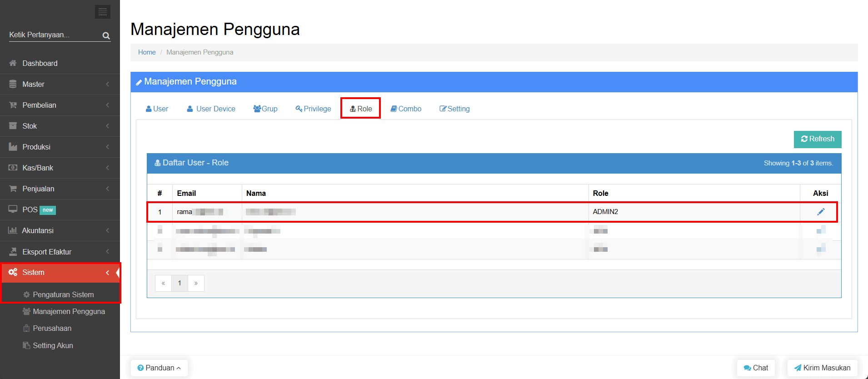Expand the Master menu

(x=34, y=84)
